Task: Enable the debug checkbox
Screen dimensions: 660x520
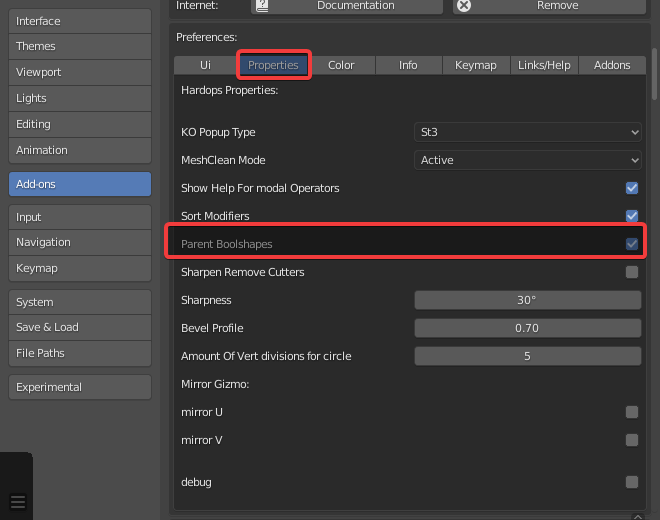Action: [x=632, y=482]
